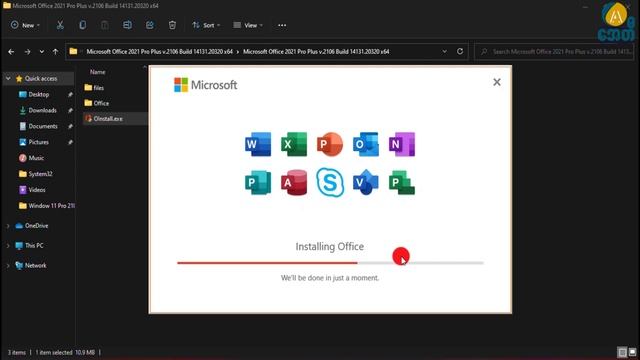Click the Word icon in the Office installer

coord(258,144)
